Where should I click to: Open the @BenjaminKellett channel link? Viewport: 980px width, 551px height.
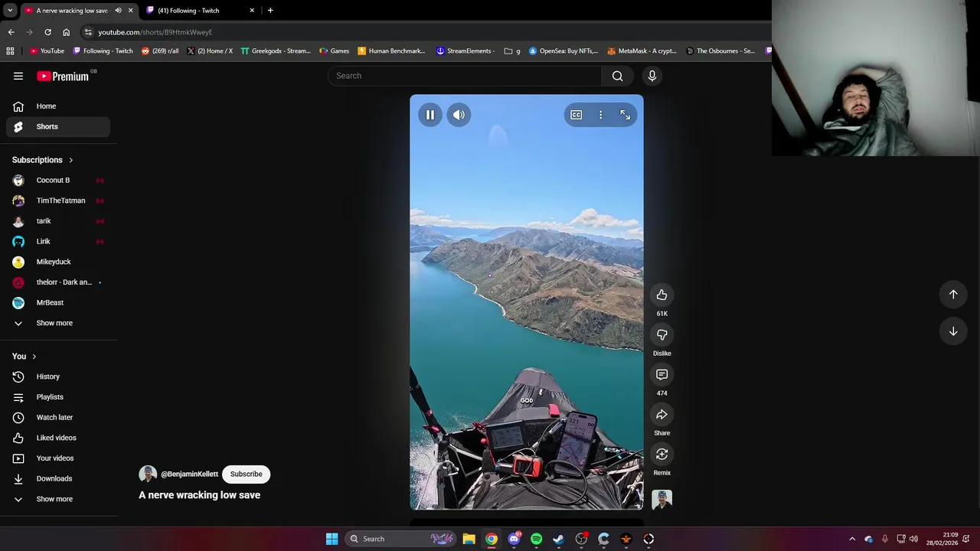(x=189, y=474)
